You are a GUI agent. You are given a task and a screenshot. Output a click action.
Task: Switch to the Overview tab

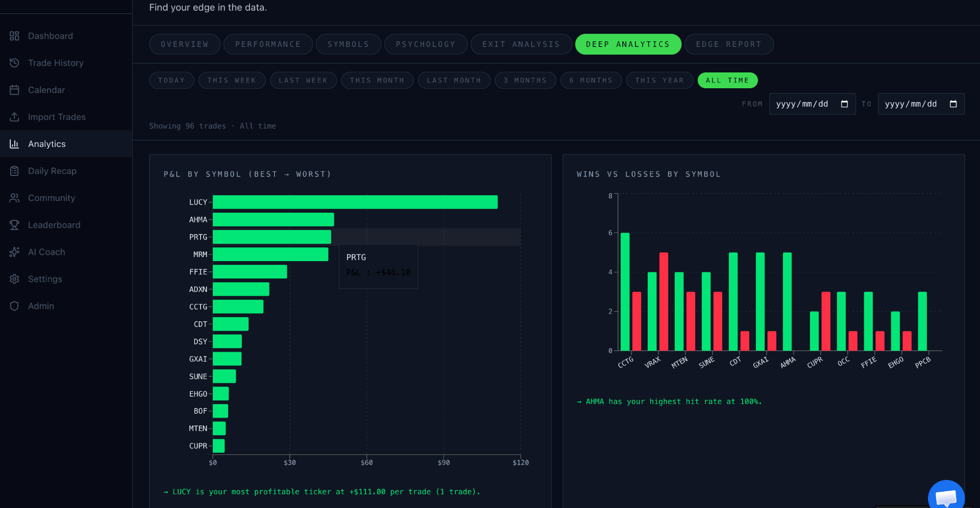[185, 44]
